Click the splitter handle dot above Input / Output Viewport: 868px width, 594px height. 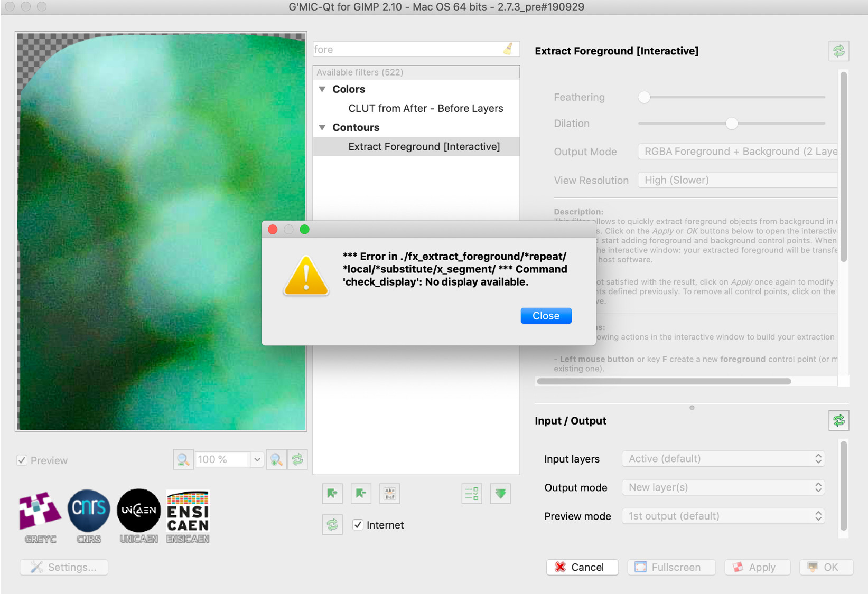tap(692, 408)
